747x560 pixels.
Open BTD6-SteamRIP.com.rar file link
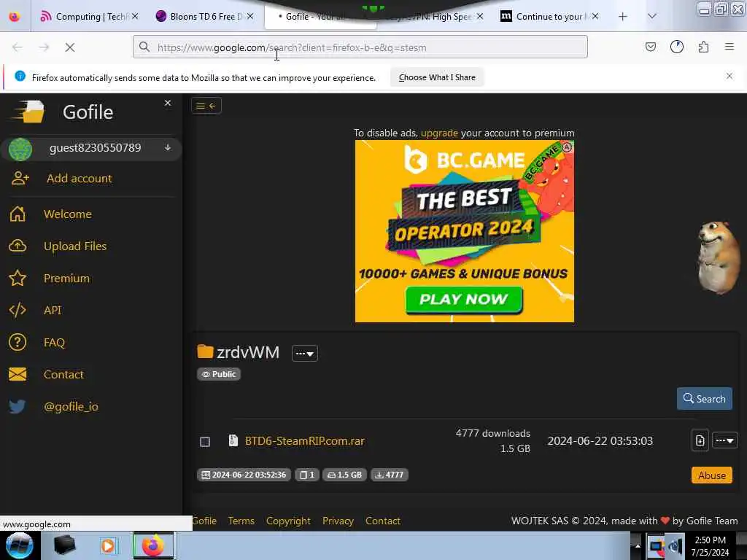point(305,441)
